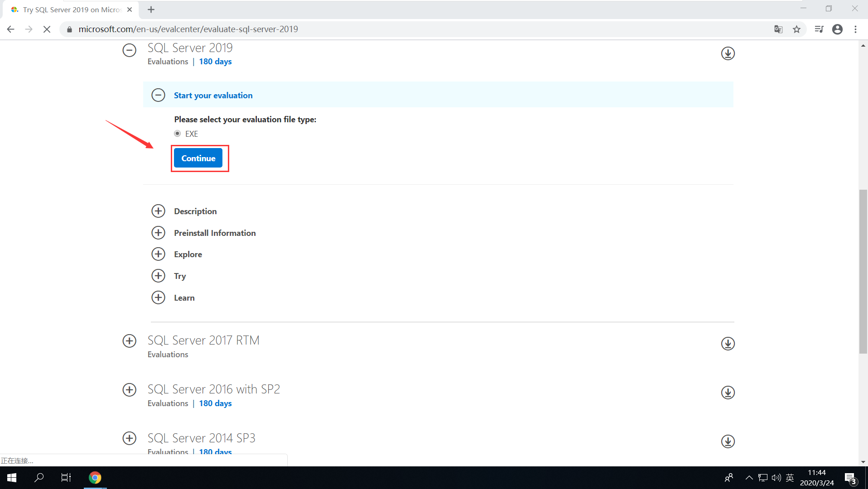This screenshot has height=489, width=868.
Task: Open the Google Translate icon in address bar
Action: 778,29
